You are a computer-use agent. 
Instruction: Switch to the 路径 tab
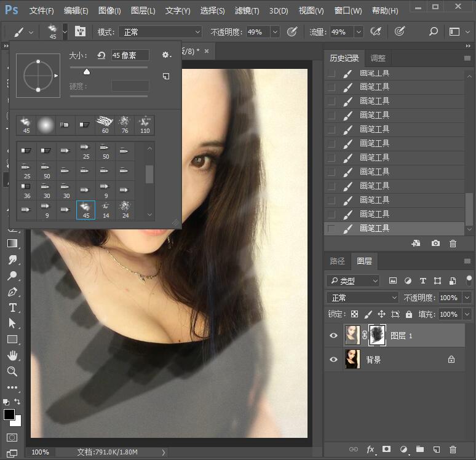click(337, 261)
